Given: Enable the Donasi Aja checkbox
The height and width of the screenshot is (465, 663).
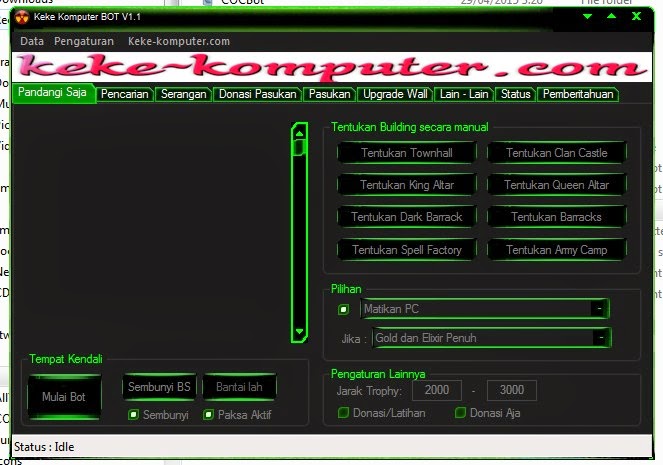Looking at the screenshot, I should (460, 413).
